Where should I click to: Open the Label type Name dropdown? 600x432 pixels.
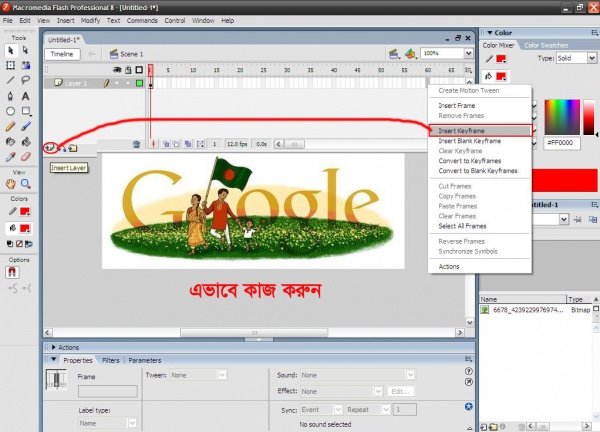(x=132, y=423)
